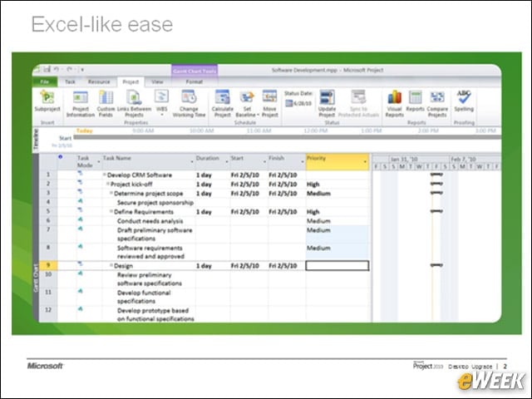Switch to the Task tab
Screen dimensions: 532x399
(x=70, y=81)
